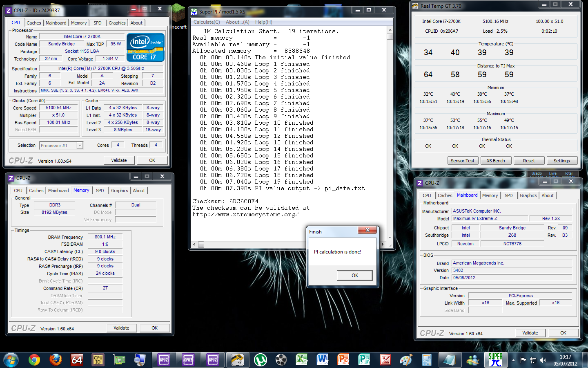Screen dimensions: 588x368
Task: Click Sensor Test in Real Temp
Action: [463, 161]
